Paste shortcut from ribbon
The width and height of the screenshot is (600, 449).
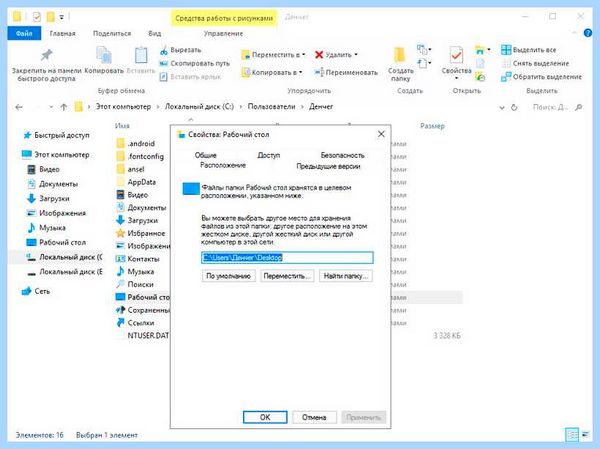pos(190,77)
